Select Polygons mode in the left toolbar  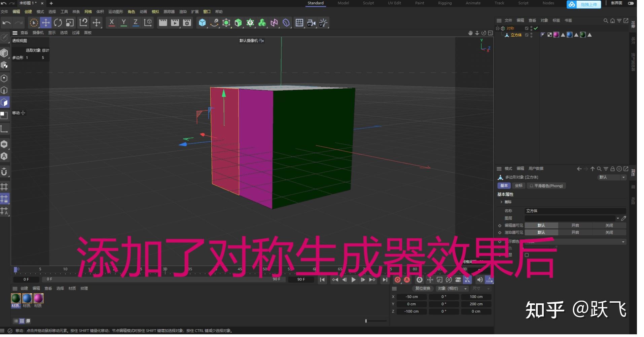click(x=5, y=102)
